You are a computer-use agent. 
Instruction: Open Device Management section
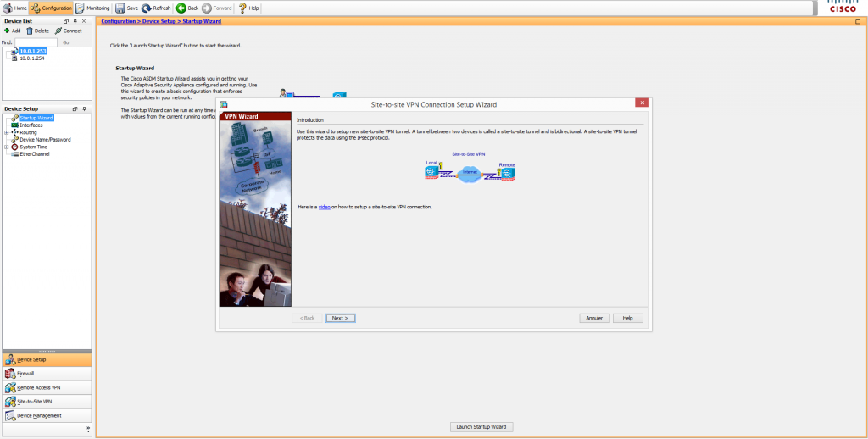[47, 416]
